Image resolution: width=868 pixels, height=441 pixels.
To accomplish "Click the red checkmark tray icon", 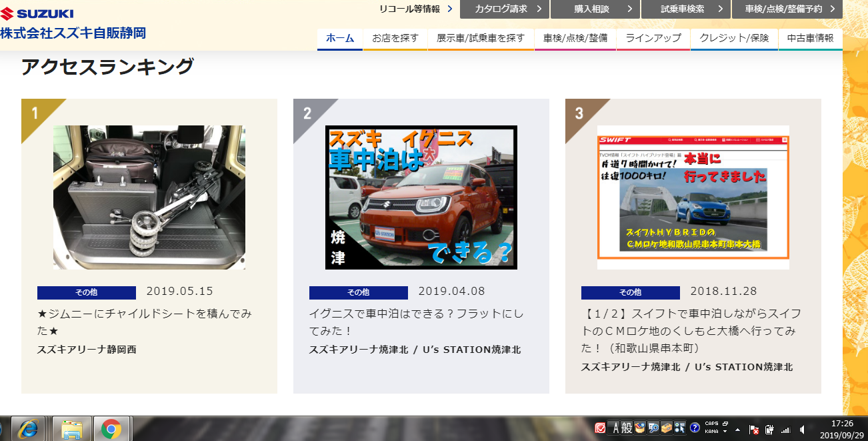I will click(600, 428).
